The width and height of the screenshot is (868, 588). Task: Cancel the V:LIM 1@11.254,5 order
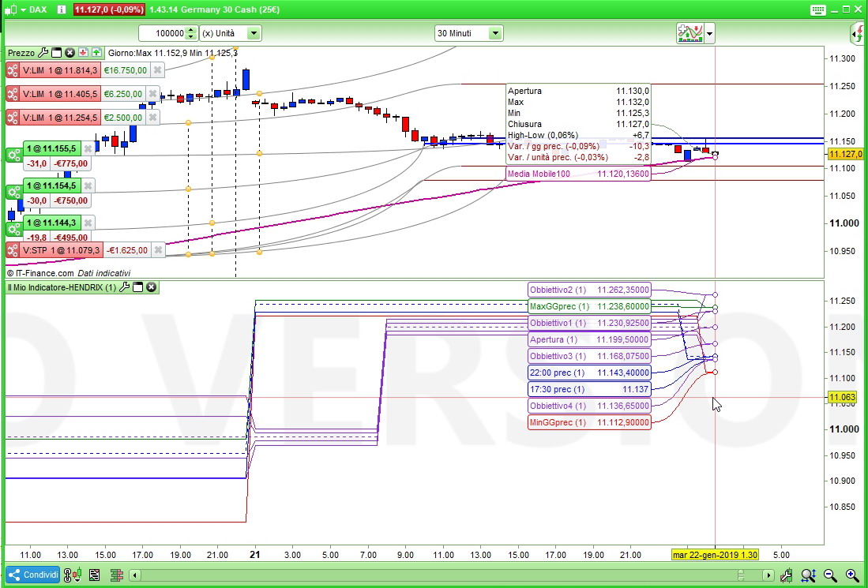click(x=152, y=118)
